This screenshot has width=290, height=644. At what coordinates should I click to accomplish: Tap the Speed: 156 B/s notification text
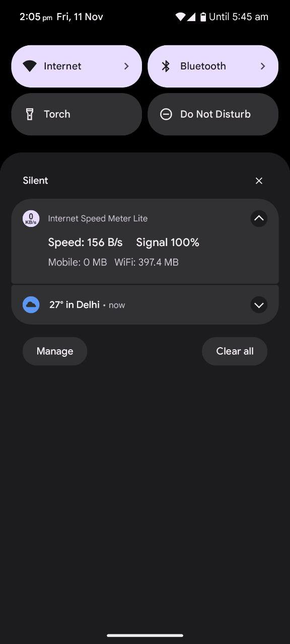tap(85, 243)
